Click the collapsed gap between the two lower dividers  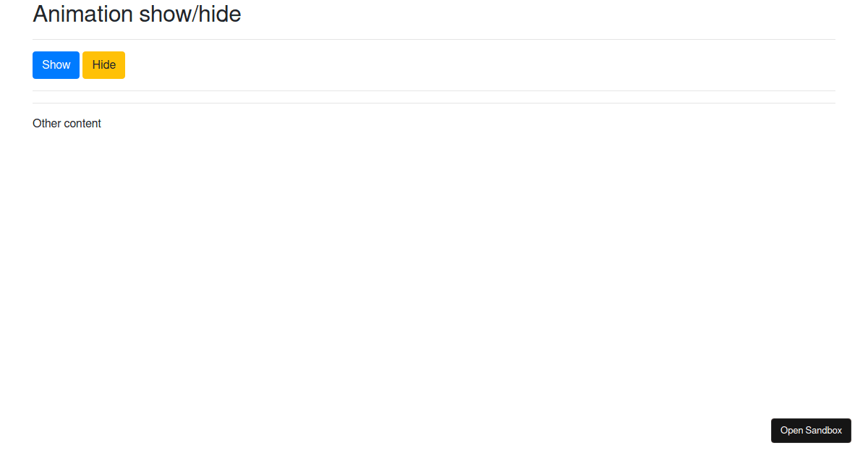(434, 97)
